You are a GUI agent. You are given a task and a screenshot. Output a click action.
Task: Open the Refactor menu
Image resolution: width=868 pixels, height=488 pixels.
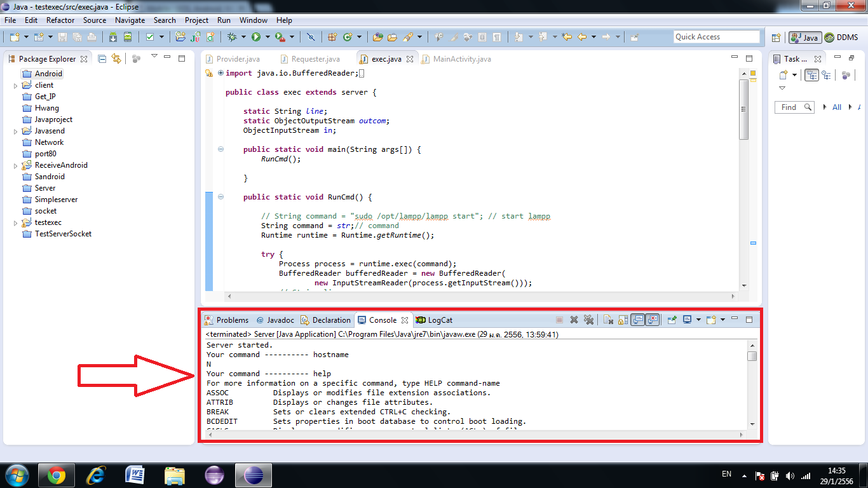coord(61,20)
